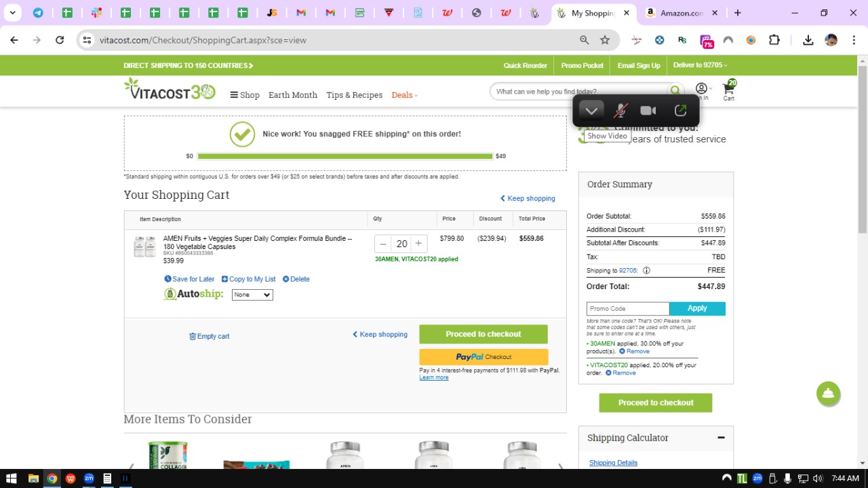This screenshot has height=488, width=868.
Task: Switch to Amazon.com tab
Action: (x=682, y=13)
